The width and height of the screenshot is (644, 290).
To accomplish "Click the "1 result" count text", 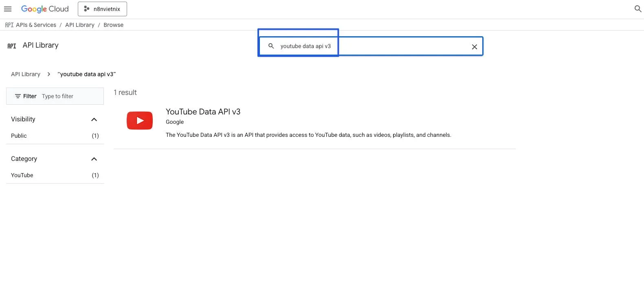I will [x=125, y=92].
